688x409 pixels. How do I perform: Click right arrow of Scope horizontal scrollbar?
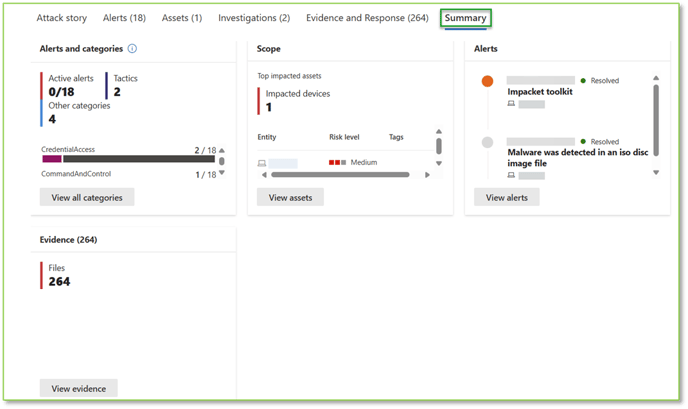coord(427,175)
